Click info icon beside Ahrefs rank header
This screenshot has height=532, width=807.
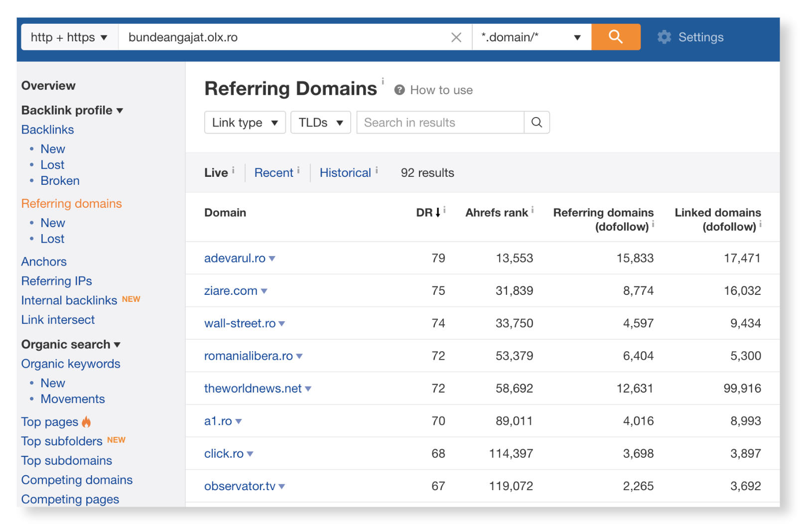click(532, 210)
